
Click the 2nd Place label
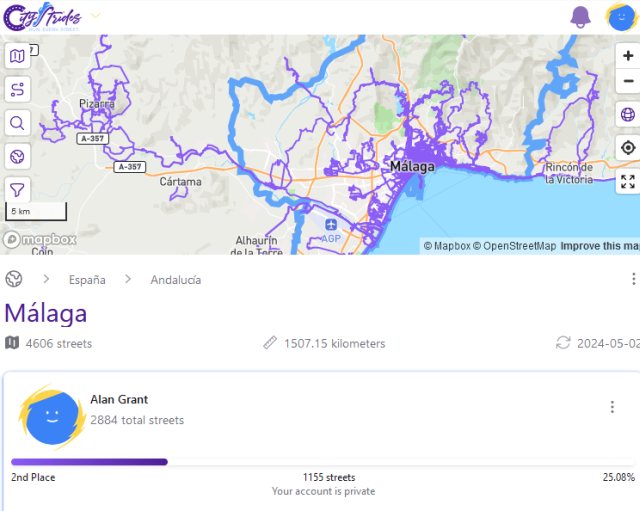(33, 478)
